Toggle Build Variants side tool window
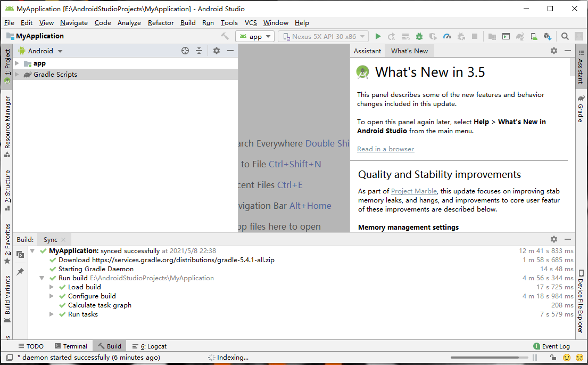588x365 pixels. pos(7,299)
